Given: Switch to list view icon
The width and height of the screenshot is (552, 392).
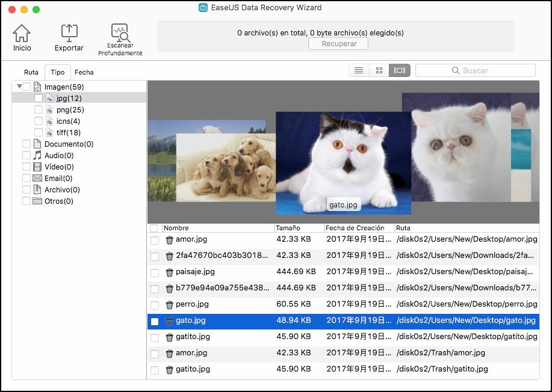Looking at the screenshot, I should click(359, 71).
